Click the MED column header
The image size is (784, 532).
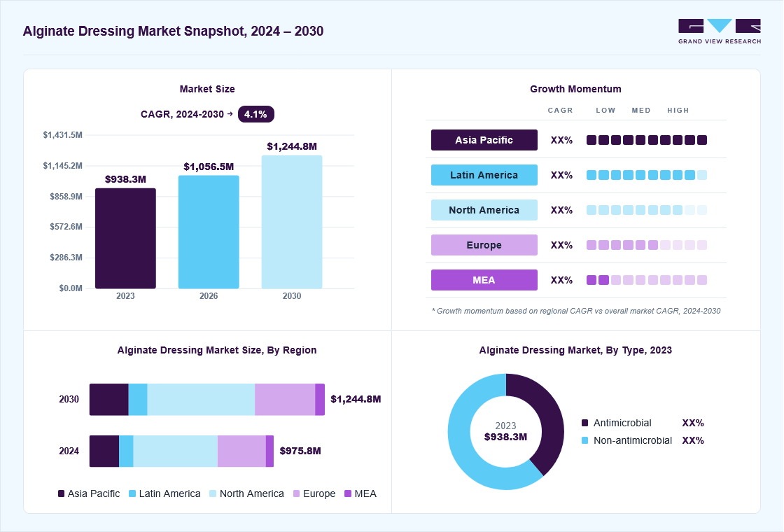[641, 111]
